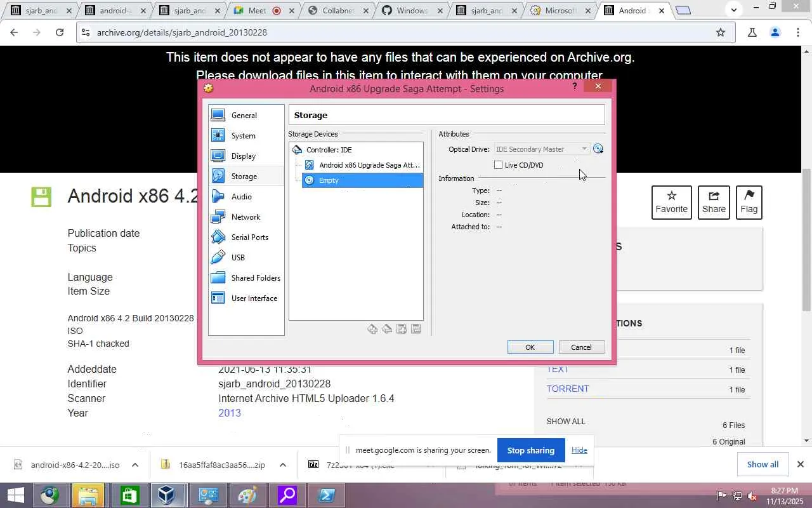
Task: Click Show all downloads button
Action: point(763,464)
